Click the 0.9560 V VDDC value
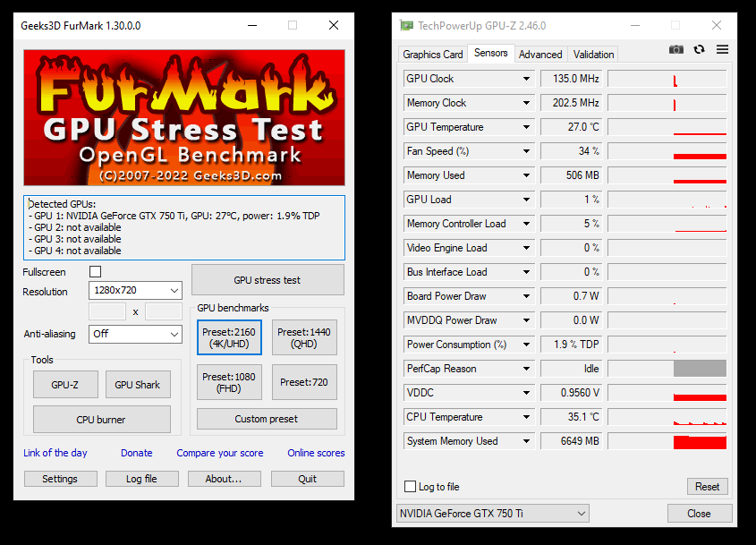The width and height of the screenshot is (756, 545). pyautogui.click(x=572, y=393)
